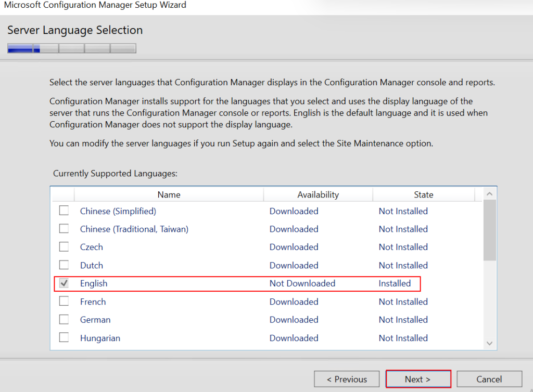Sort by the Availability column header
This screenshot has height=392, width=533.
click(318, 194)
